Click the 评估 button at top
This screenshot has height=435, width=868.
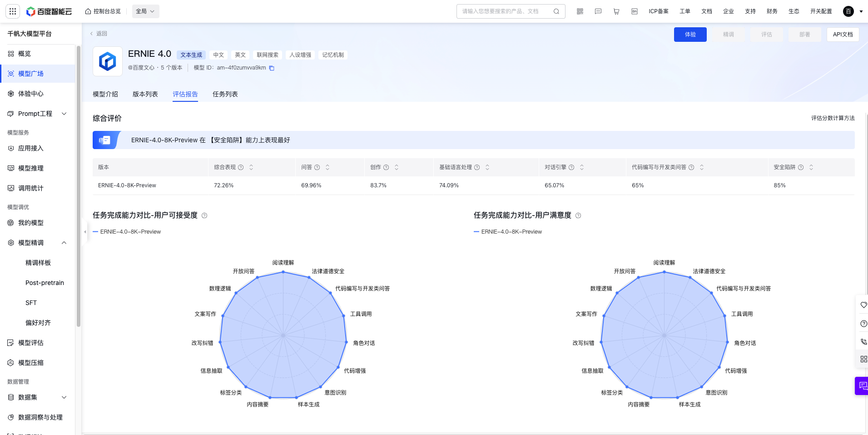[x=767, y=35]
